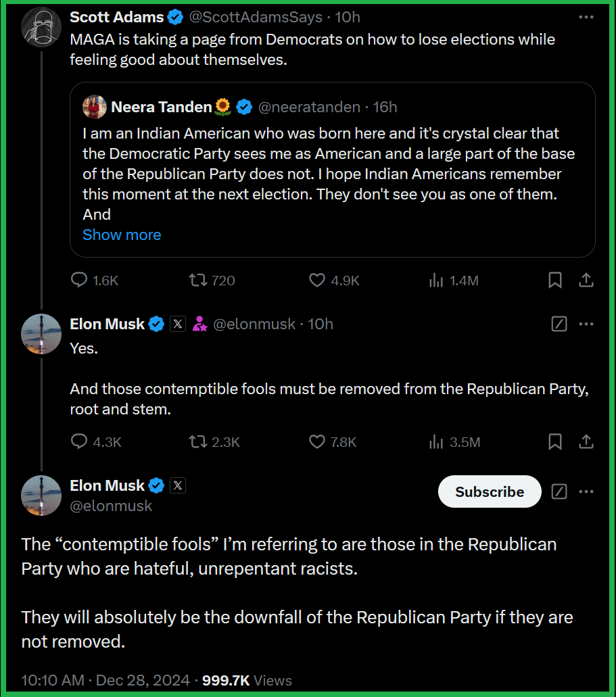The image size is (616, 697).
Task: Reply to Elon Musk's 'Yes.' post
Action: click(x=80, y=442)
